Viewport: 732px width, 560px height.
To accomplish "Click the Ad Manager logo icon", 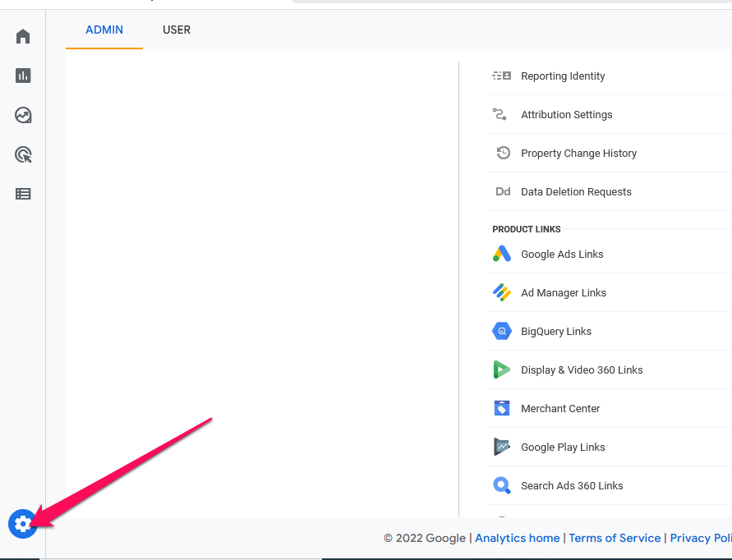I will pos(502,292).
